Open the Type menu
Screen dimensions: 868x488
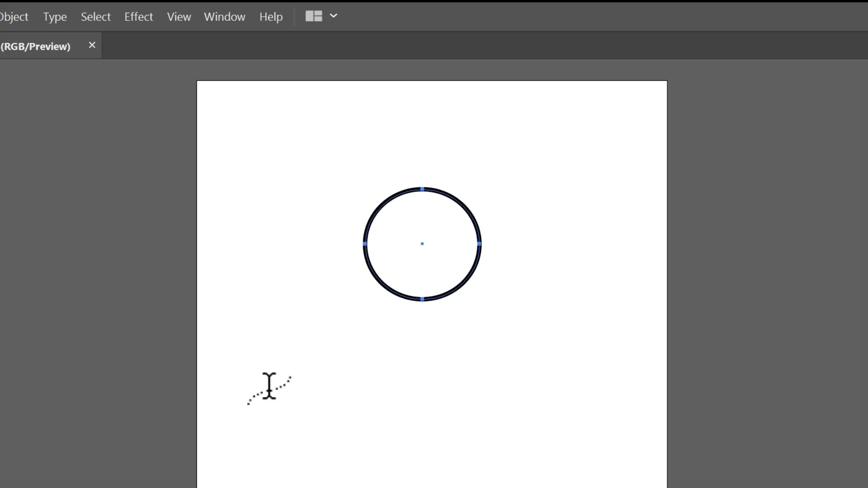click(x=55, y=16)
